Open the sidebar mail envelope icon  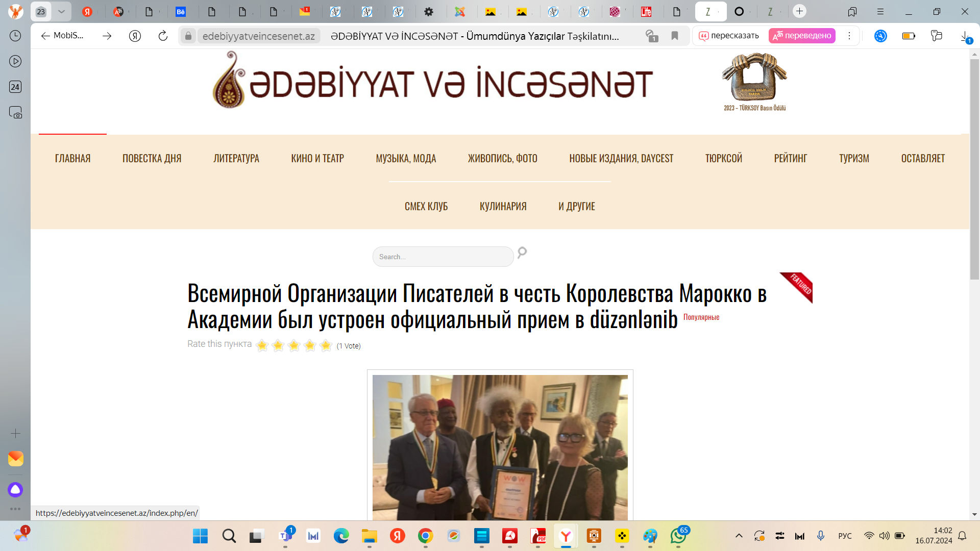pyautogui.click(x=15, y=458)
